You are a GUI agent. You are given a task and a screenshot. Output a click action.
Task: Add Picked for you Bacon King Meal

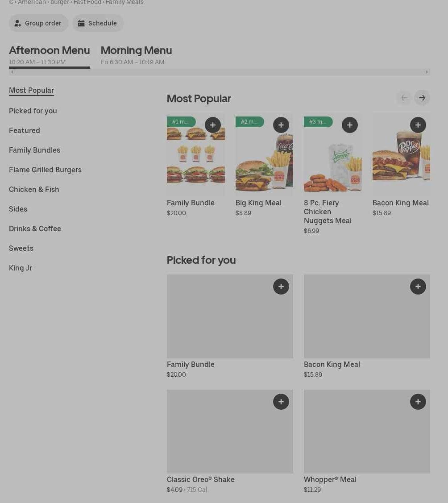(418, 287)
